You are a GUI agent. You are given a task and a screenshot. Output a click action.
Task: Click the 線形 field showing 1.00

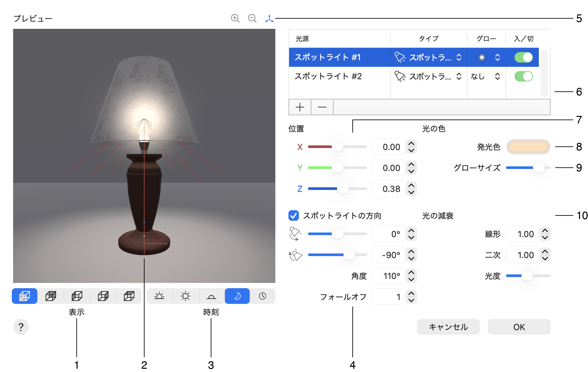click(x=522, y=234)
